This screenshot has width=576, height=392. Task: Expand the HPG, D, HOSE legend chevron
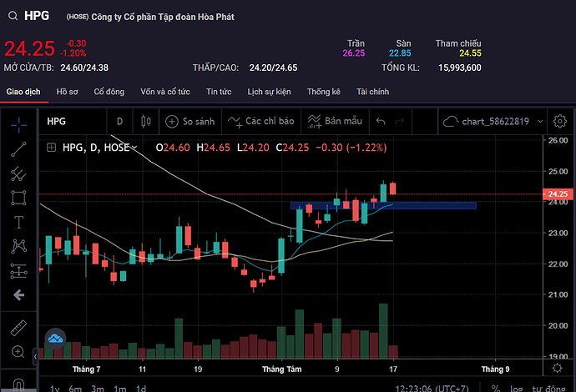tap(134, 148)
